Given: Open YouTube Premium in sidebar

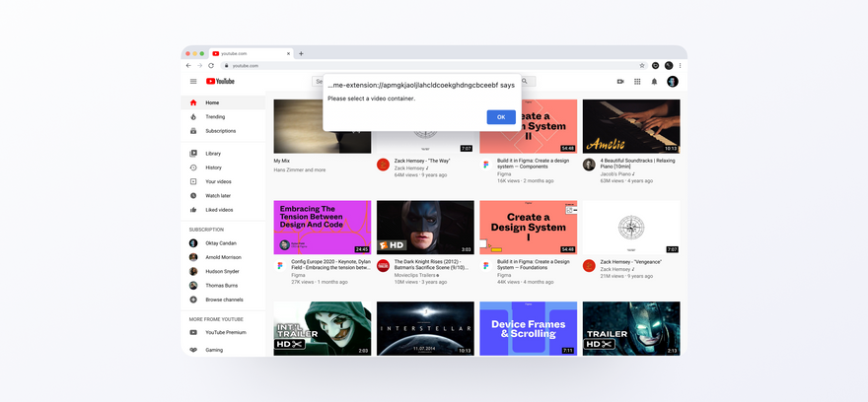Looking at the screenshot, I should (225, 332).
